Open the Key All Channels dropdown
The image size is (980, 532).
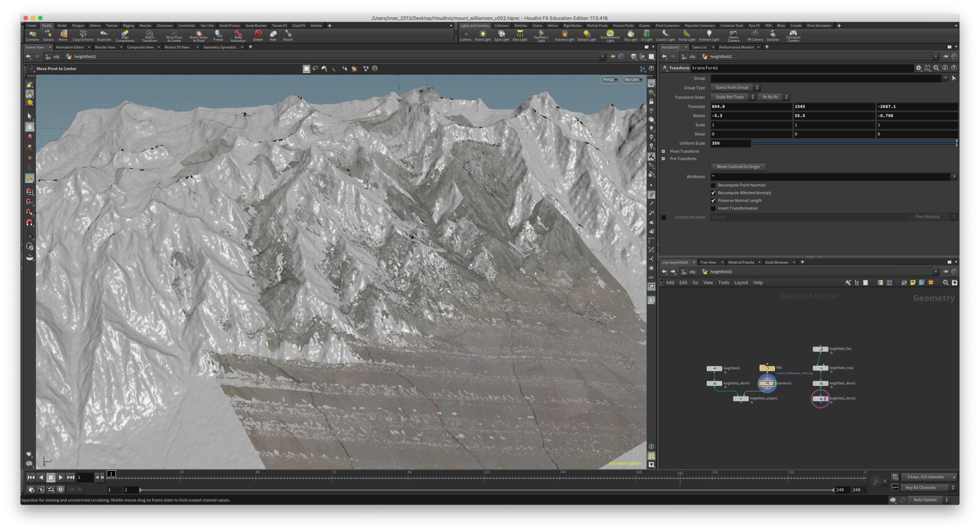929,488
